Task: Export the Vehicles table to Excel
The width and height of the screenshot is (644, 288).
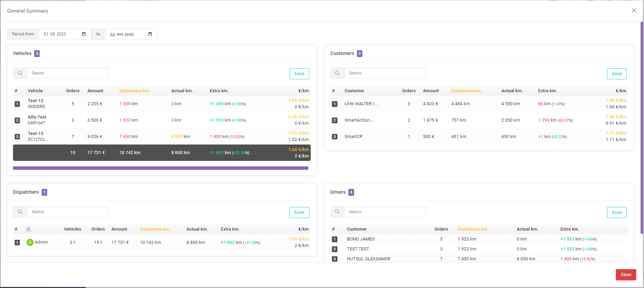Action: pos(299,74)
